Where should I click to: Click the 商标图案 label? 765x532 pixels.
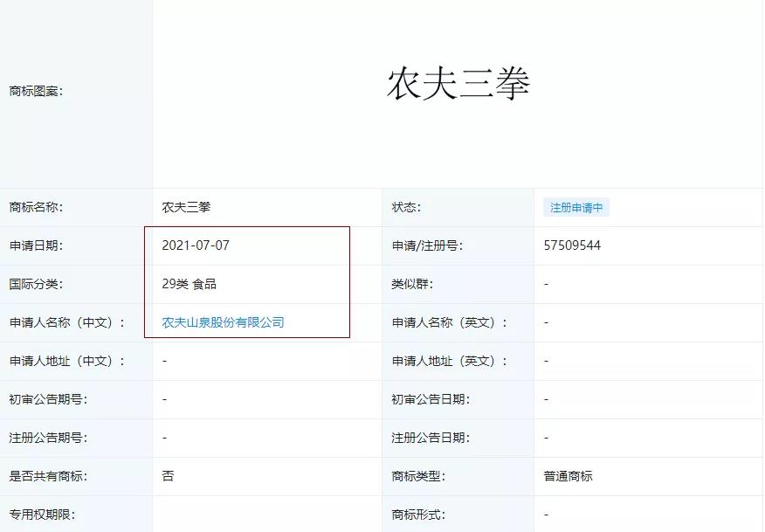(x=36, y=91)
